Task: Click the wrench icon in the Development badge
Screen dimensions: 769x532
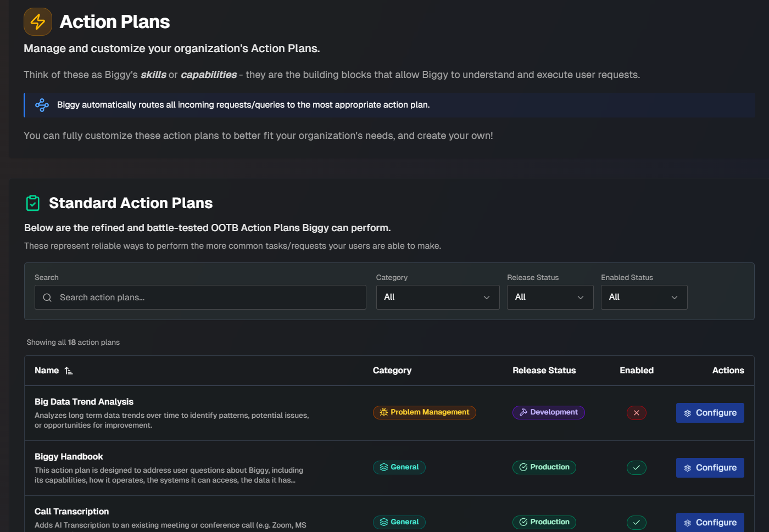Action: tap(523, 412)
